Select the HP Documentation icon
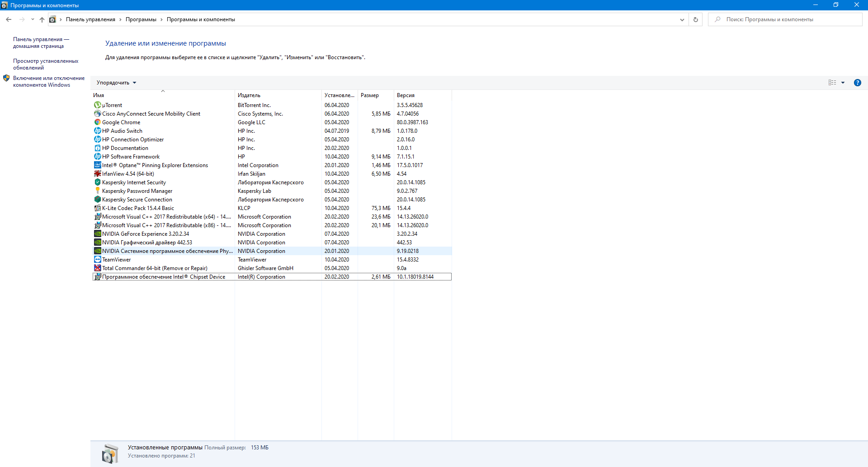Viewport: 868px width, 467px height. click(x=97, y=148)
